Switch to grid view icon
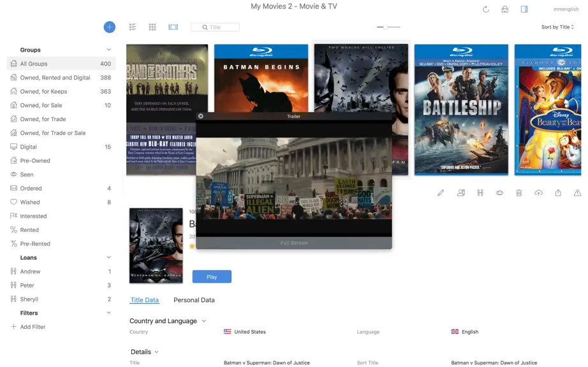Viewport: 588px width, 367px height. tap(152, 27)
